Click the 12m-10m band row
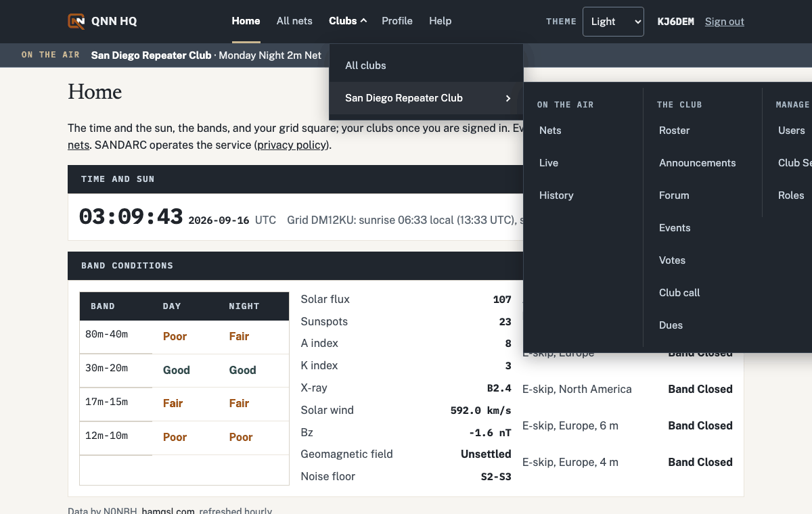 (184, 438)
